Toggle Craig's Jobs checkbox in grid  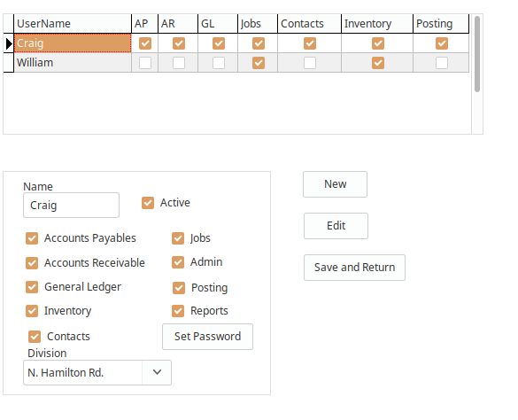259,43
